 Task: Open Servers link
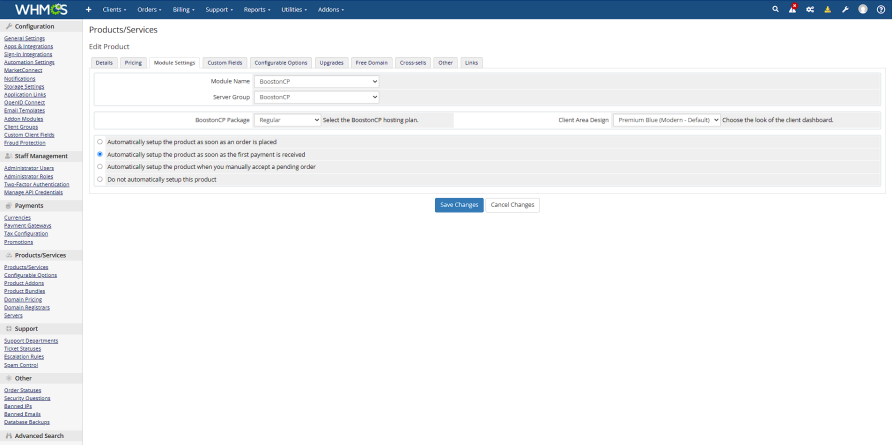tap(13, 315)
